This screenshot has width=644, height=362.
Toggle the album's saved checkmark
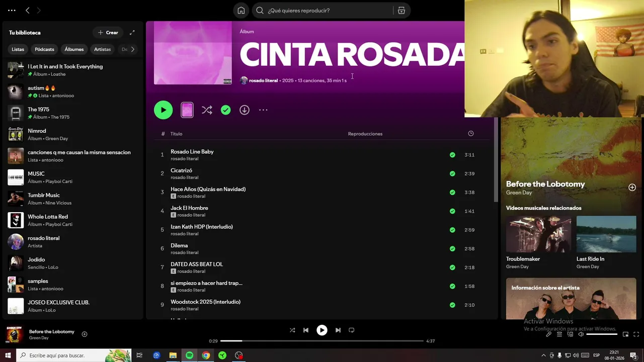tap(226, 110)
